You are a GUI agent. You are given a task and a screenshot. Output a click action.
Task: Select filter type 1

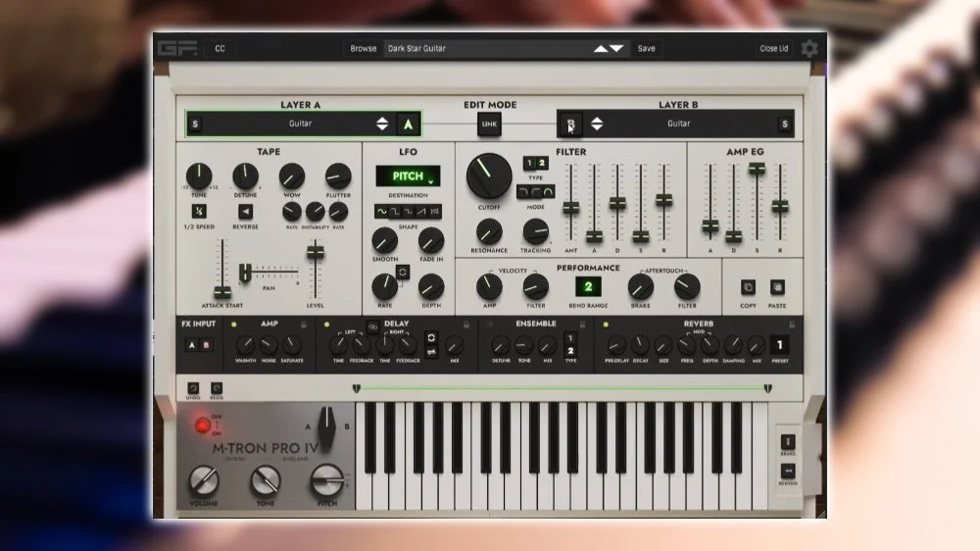(529, 163)
